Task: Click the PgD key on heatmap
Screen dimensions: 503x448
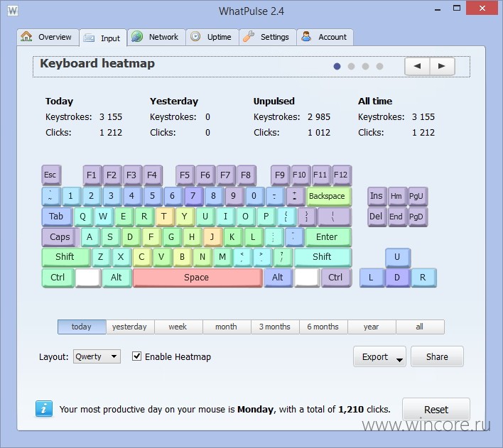Action: coord(417,217)
